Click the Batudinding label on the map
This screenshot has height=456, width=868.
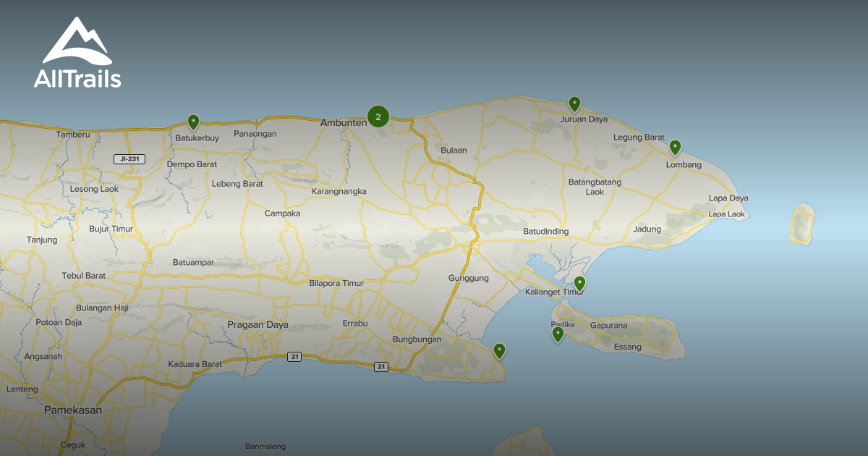pyautogui.click(x=546, y=230)
